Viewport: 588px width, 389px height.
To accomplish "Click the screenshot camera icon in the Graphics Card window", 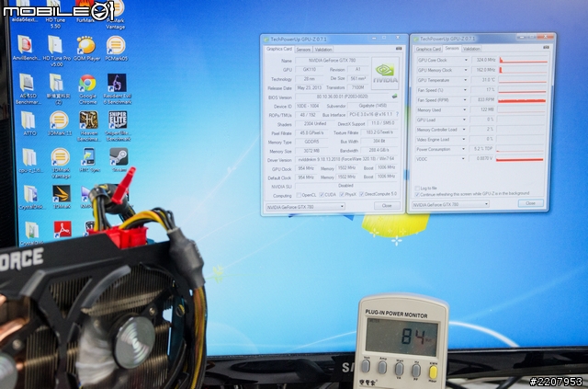I will pos(399,49).
